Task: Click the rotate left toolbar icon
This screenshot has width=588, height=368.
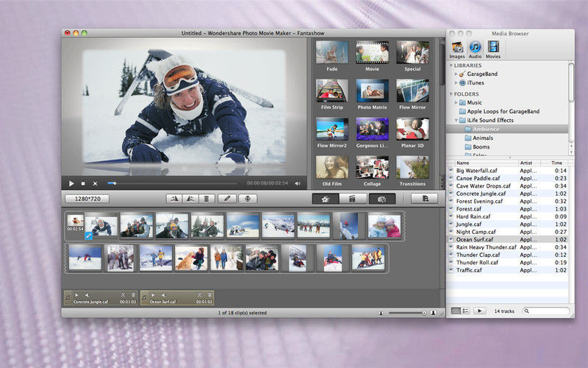Action: [x=174, y=199]
